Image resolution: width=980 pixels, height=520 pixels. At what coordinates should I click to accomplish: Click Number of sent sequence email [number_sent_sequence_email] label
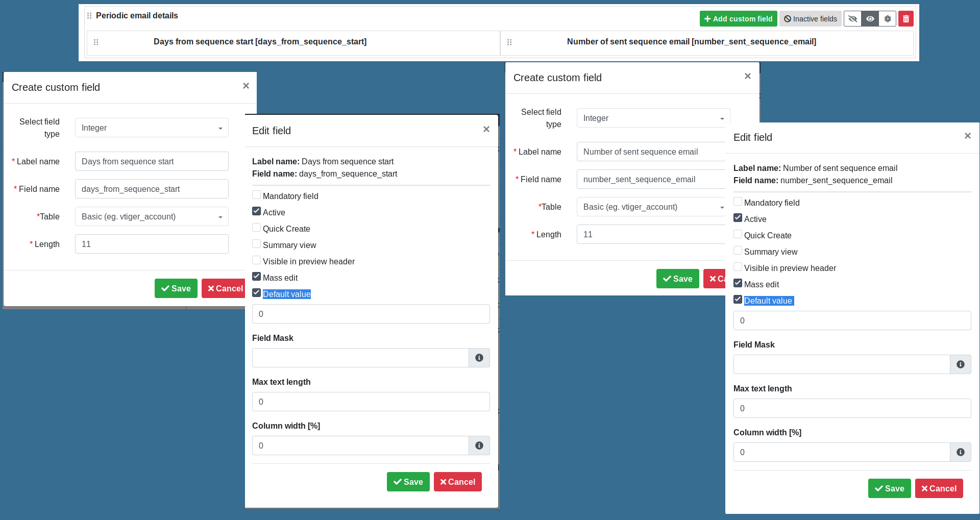click(692, 42)
